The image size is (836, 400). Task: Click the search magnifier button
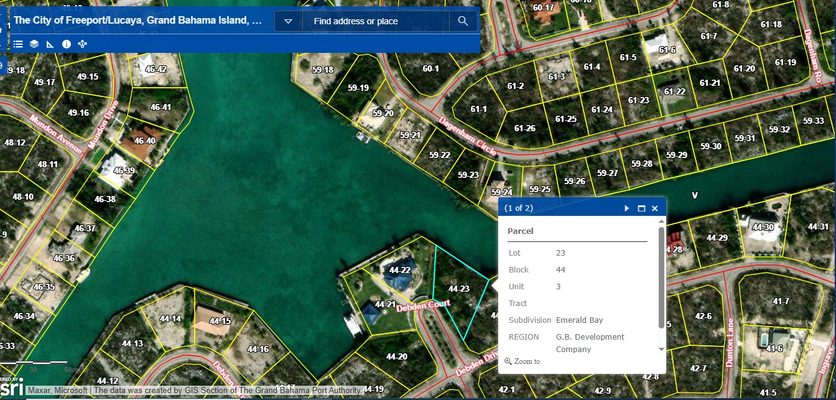(463, 21)
